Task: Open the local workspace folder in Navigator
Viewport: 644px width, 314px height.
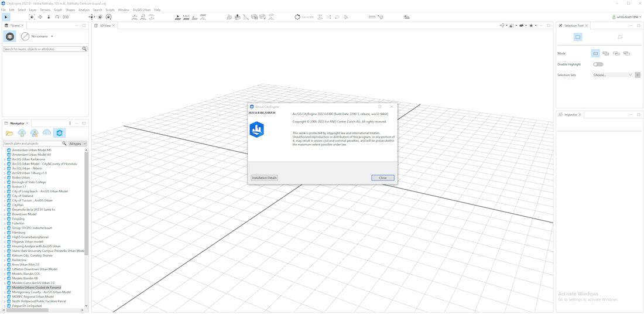Action: (x=9, y=133)
